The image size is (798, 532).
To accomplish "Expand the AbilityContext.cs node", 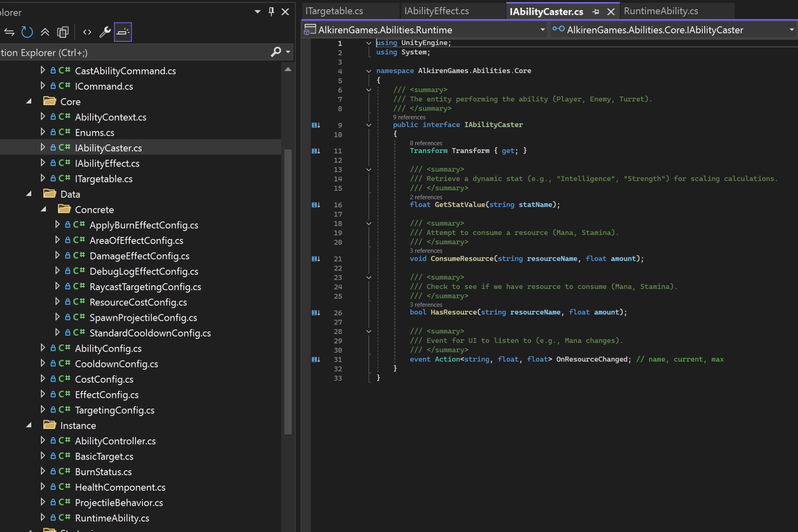I will (43, 117).
